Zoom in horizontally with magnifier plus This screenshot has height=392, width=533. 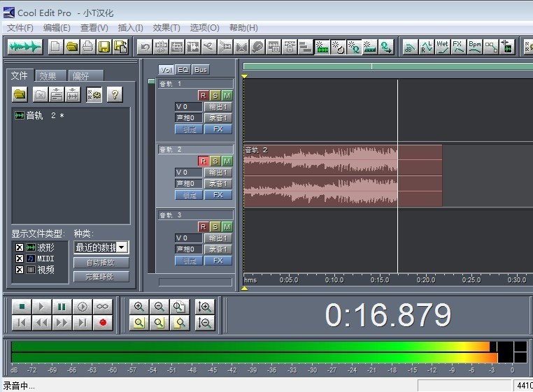pos(139,307)
